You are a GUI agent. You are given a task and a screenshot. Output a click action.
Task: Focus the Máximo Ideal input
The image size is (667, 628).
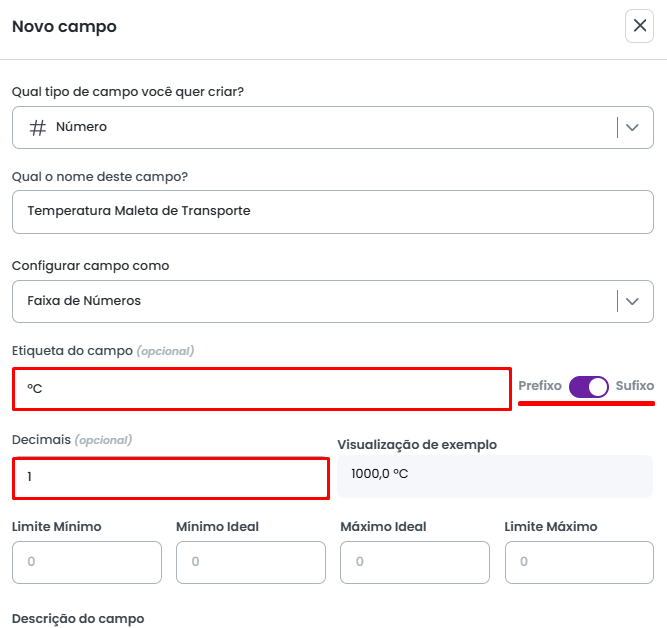[415, 562]
